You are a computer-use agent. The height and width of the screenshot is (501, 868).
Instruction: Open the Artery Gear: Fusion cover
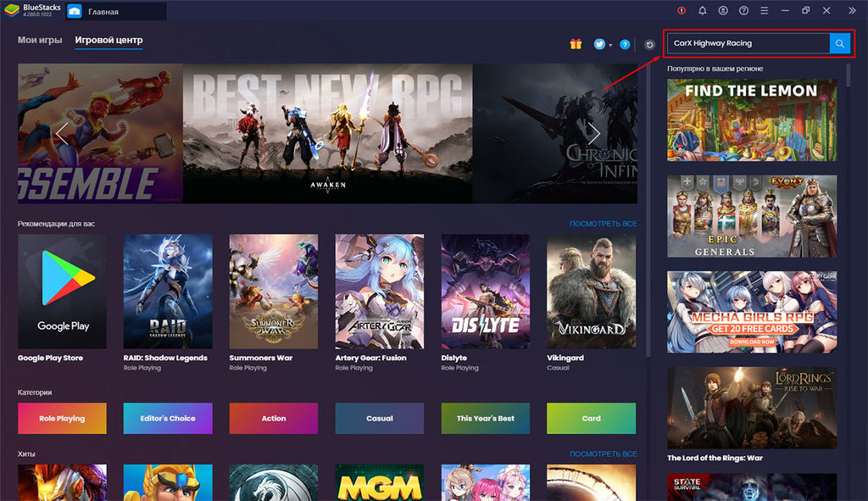(x=380, y=291)
